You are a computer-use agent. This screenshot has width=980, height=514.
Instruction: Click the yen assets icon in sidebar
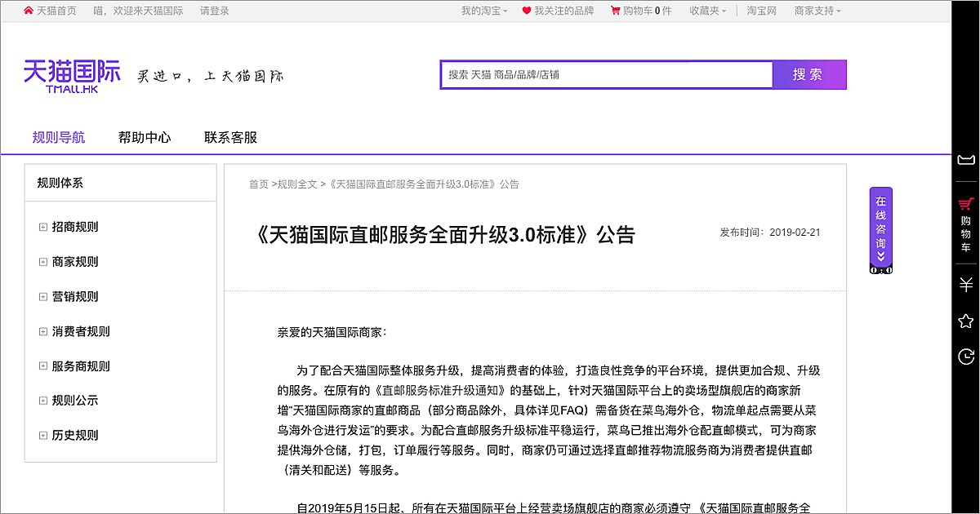click(966, 285)
